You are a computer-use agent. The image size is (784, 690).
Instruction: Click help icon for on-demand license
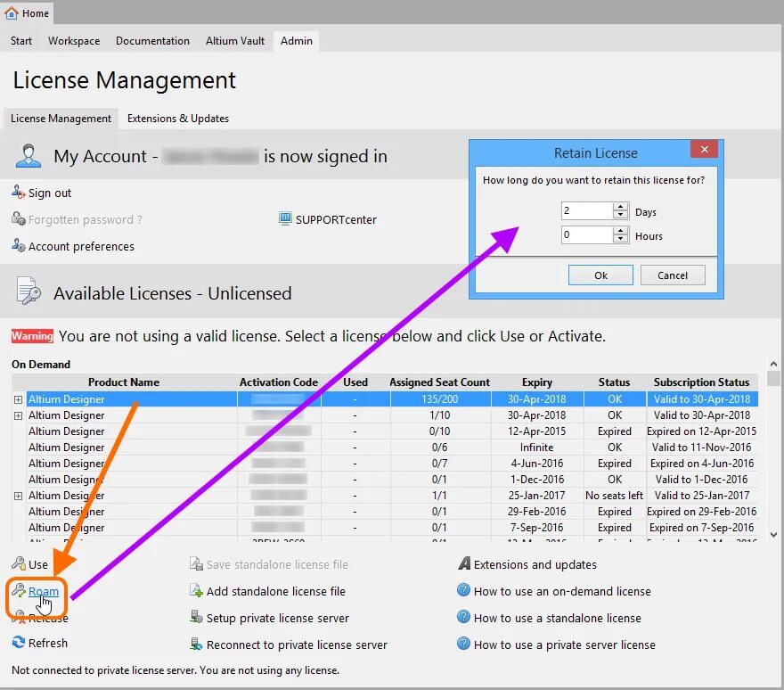coord(463,590)
